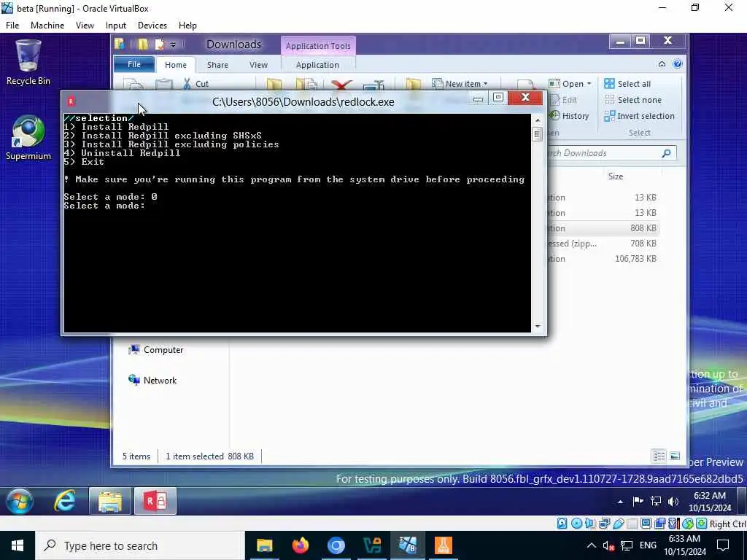The width and height of the screenshot is (747, 560).
Task: Open the VirtualBox File menu
Action: (12, 26)
